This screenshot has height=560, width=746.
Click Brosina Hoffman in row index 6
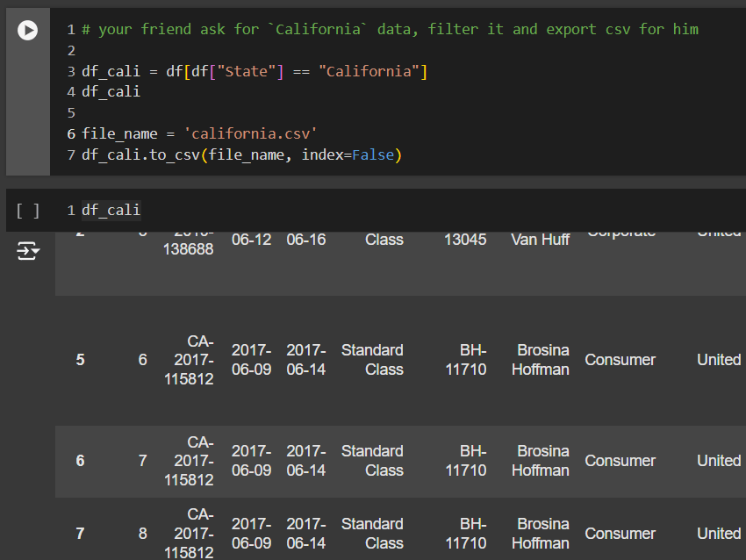click(541, 461)
